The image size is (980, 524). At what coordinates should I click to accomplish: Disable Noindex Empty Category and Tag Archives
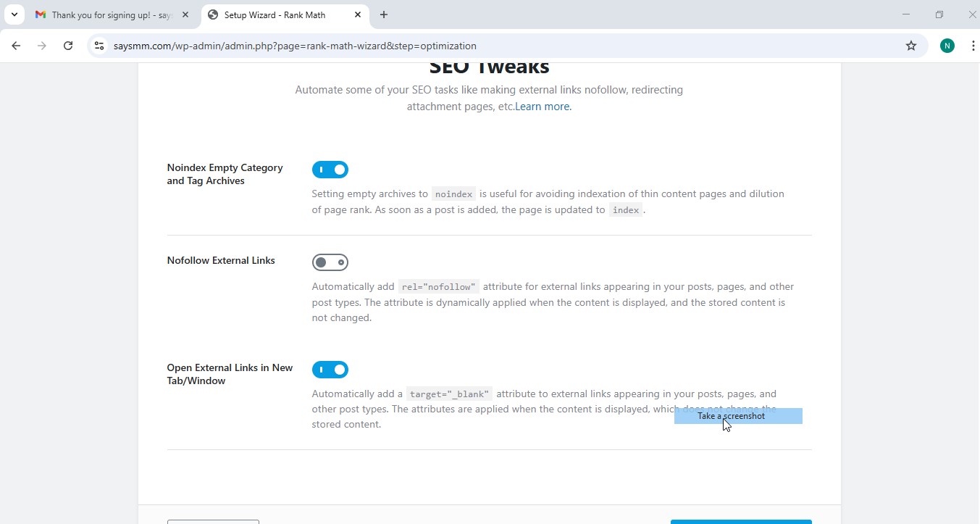330,170
